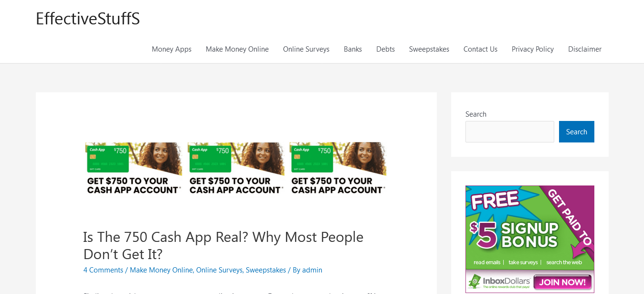The height and width of the screenshot is (294, 644).
Task: Open Sweepstakes from the top menu
Action: [x=429, y=49]
